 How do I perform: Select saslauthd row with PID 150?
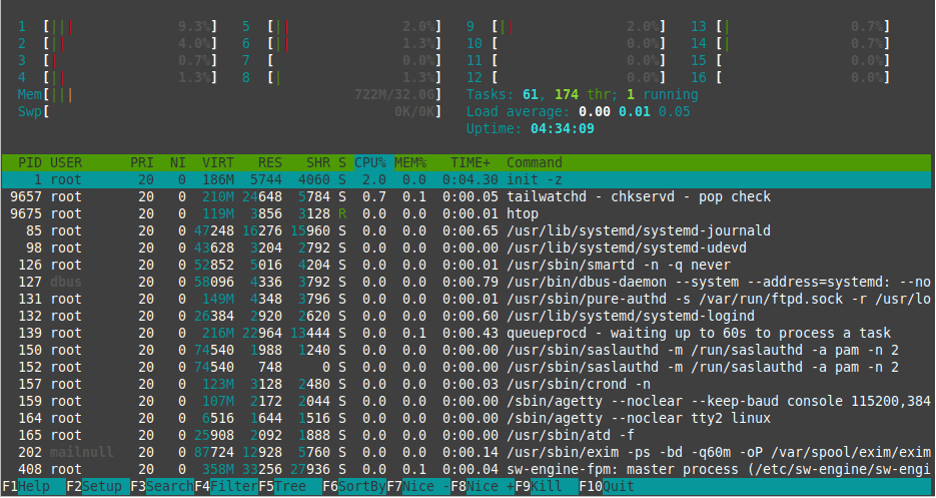point(466,350)
